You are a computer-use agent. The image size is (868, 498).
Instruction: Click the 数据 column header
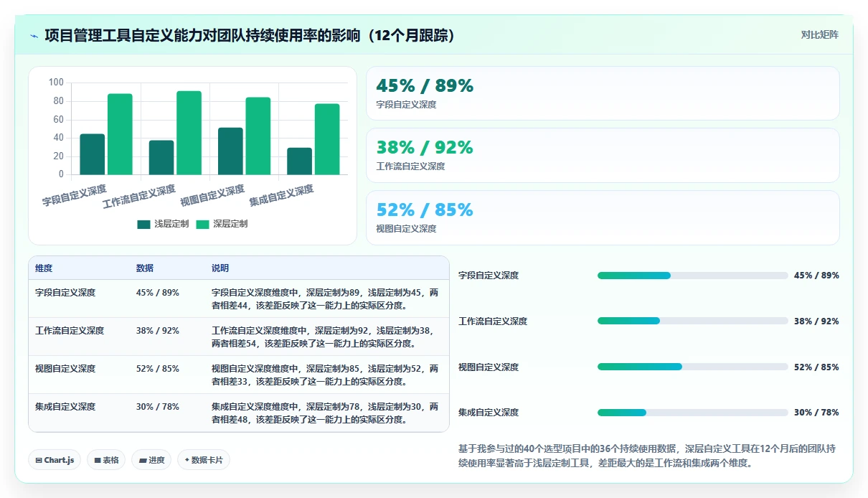tap(145, 268)
